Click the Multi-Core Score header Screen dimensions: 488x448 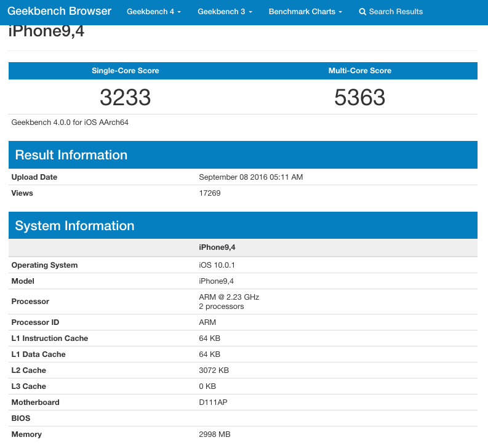pos(360,71)
